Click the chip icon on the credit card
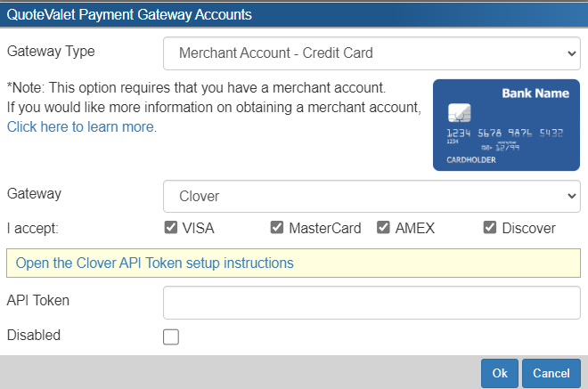The height and width of the screenshot is (389, 588). pos(460,113)
